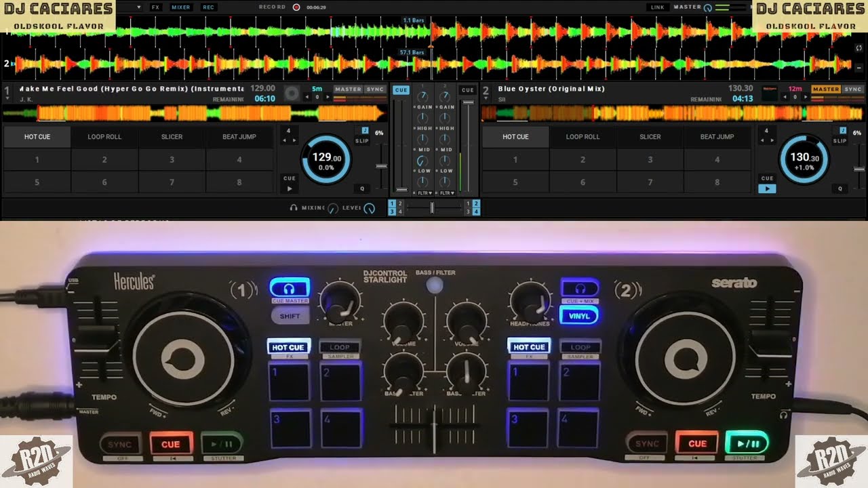Toggle deck 2 SYNC button
Screen dimensions: 868x488
[x=853, y=89]
